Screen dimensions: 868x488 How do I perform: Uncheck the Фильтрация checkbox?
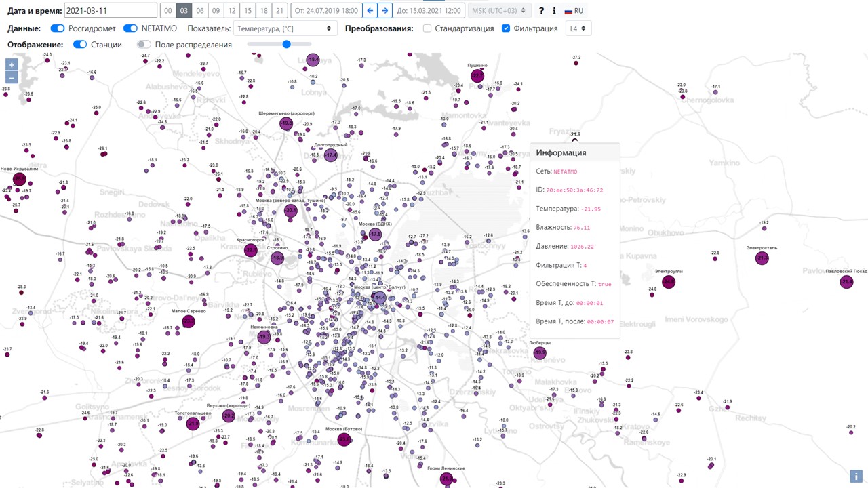(x=506, y=28)
